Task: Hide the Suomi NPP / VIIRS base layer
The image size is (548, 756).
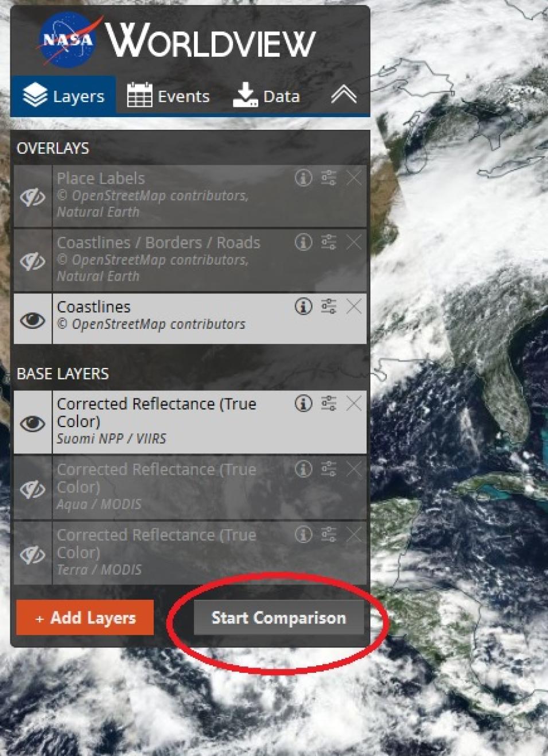Action: pyautogui.click(x=33, y=423)
